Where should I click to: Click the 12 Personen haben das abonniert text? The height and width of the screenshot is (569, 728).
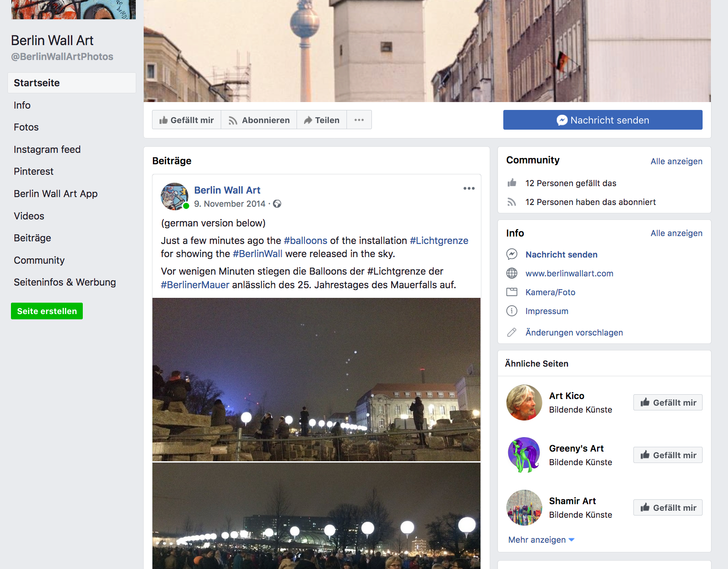point(590,202)
